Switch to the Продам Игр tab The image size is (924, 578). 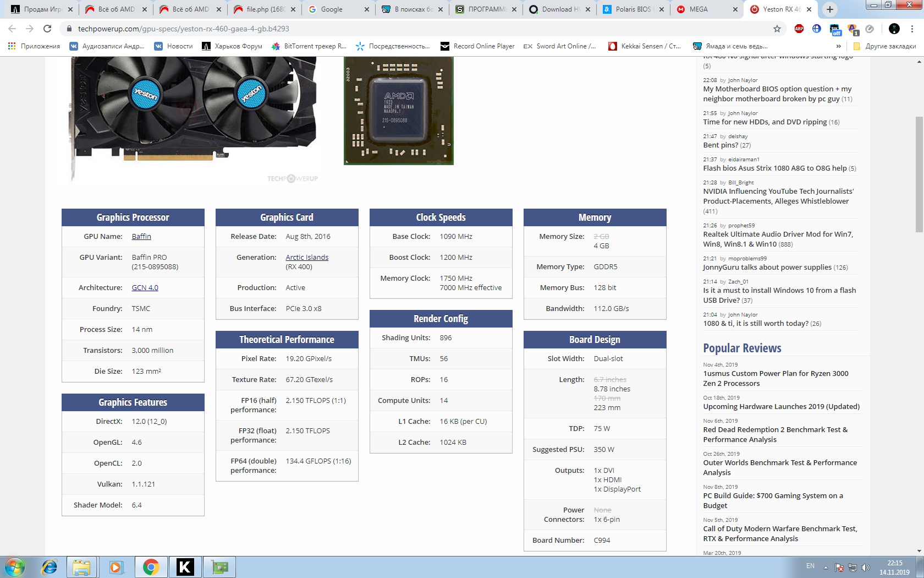[42, 9]
